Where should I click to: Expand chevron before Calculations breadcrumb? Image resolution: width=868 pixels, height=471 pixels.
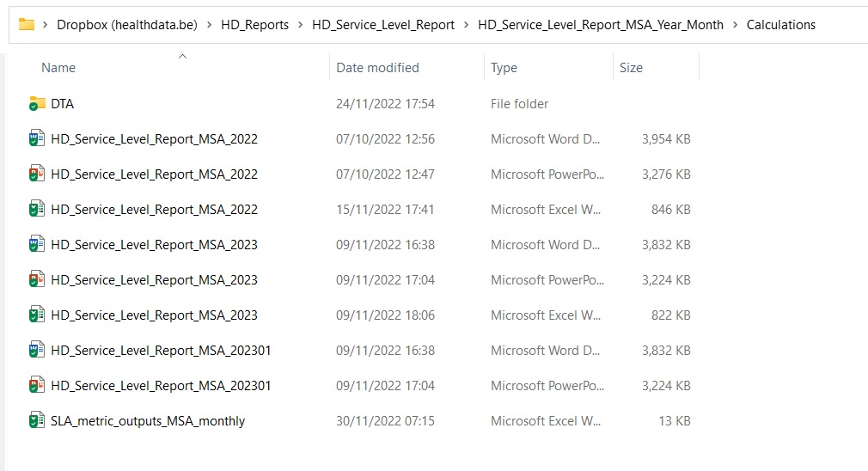tap(735, 25)
